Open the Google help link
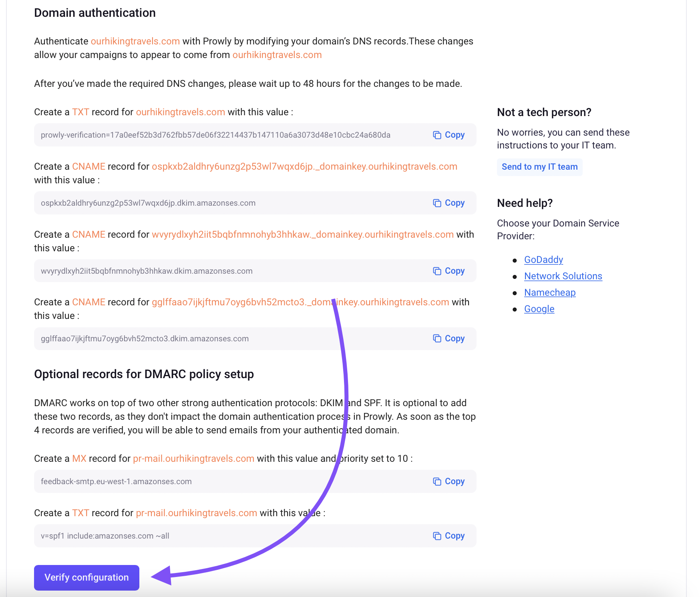Screen dimensions: 700x597 coord(539,309)
